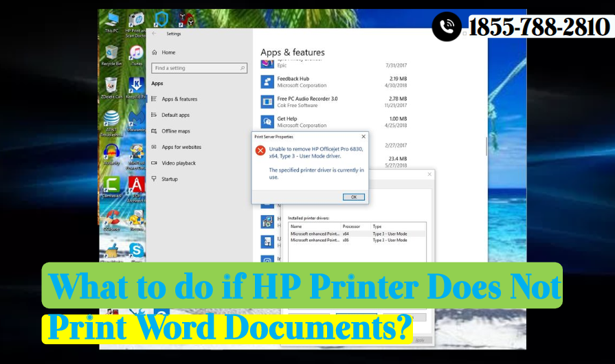Launch the KeepVid Pro shortcut
Image resolution: width=615 pixels, height=364 pixels.
tap(136, 88)
